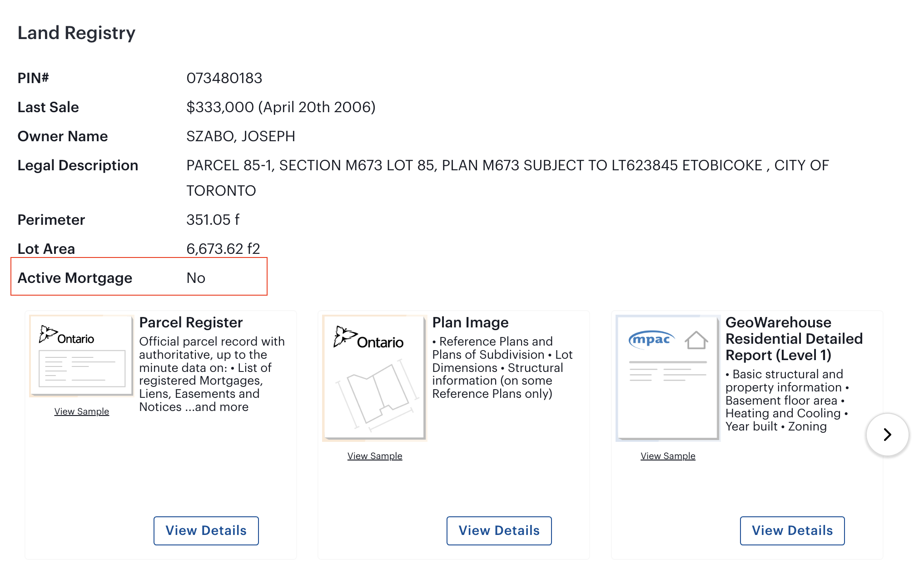Click the Ontario logo on Plan Image card
This screenshot has height=574, width=924.
click(368, 338)
